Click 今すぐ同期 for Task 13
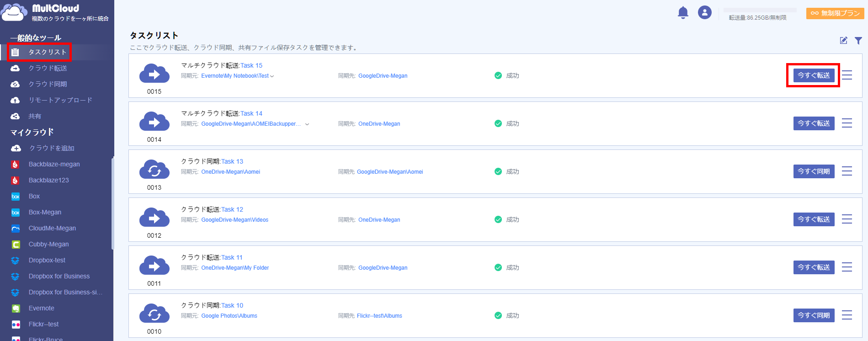This screenshot has width=868, height=341. [814, 171]
